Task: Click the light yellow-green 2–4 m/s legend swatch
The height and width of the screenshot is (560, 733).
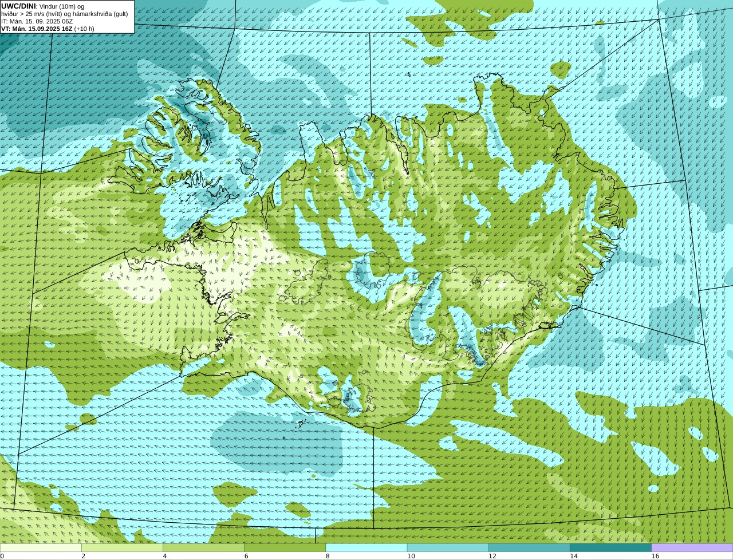Action: 122,547
